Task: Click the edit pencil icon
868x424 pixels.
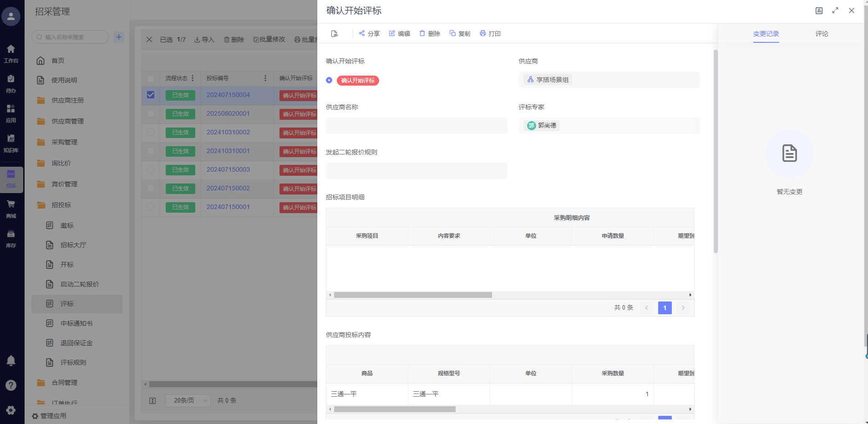Action: tap(392, 33)
